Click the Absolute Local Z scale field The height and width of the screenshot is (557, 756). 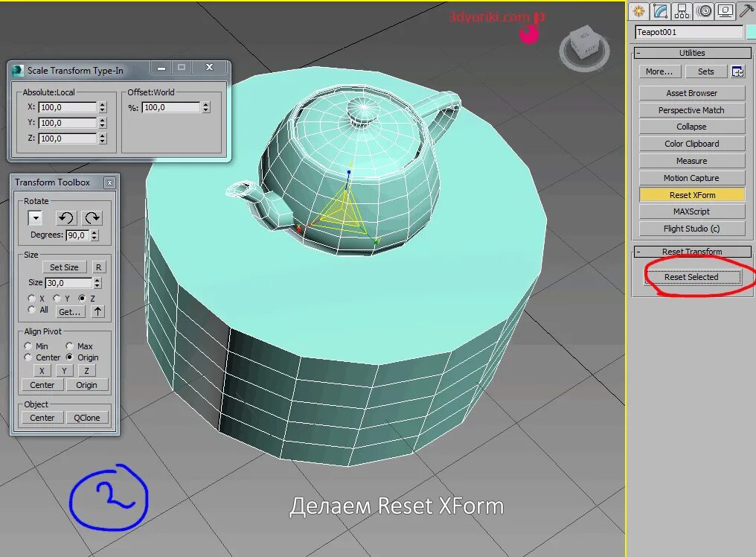click(x=68, y=139)
